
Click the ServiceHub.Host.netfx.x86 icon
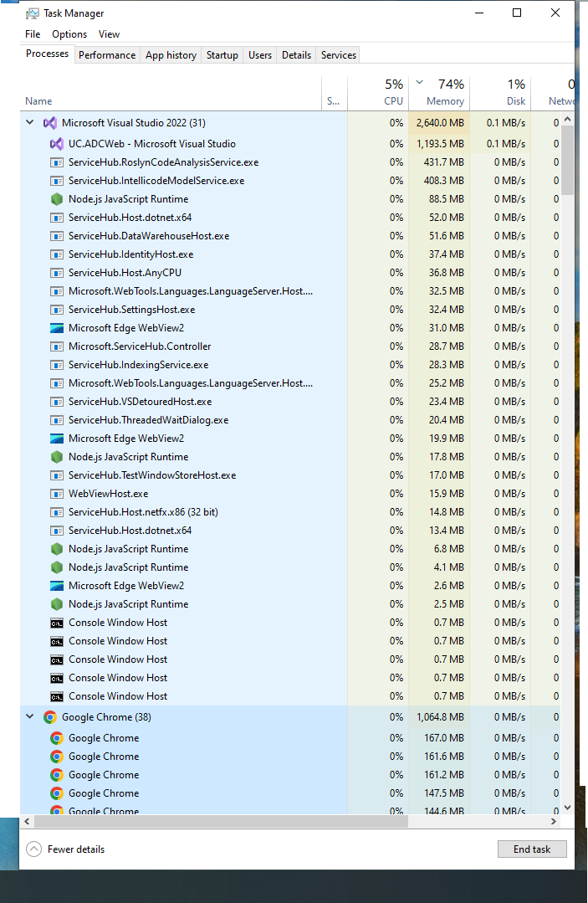pyautogui.click(x=56, y=512)
